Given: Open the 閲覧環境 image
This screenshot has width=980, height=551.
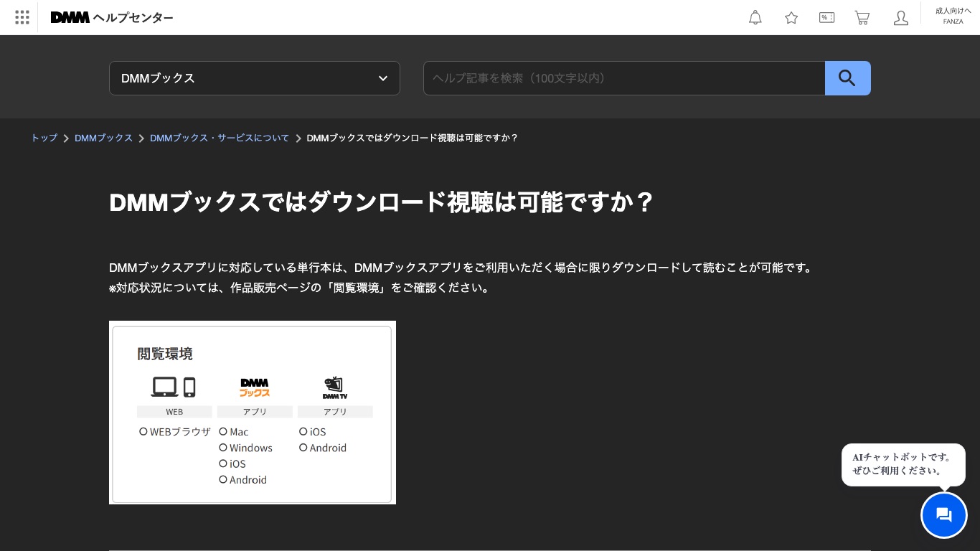Looking at the screenshot, I should tap(253, 413).
